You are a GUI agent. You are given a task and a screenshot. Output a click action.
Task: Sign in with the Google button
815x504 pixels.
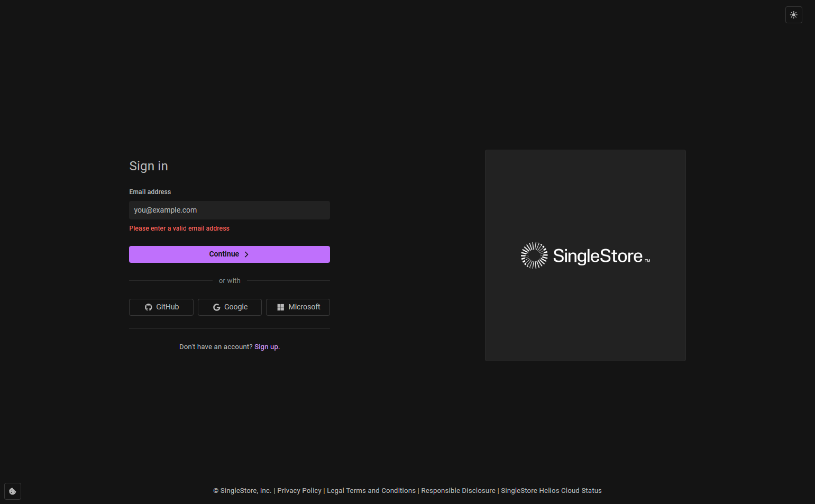(x=230, y=307)
